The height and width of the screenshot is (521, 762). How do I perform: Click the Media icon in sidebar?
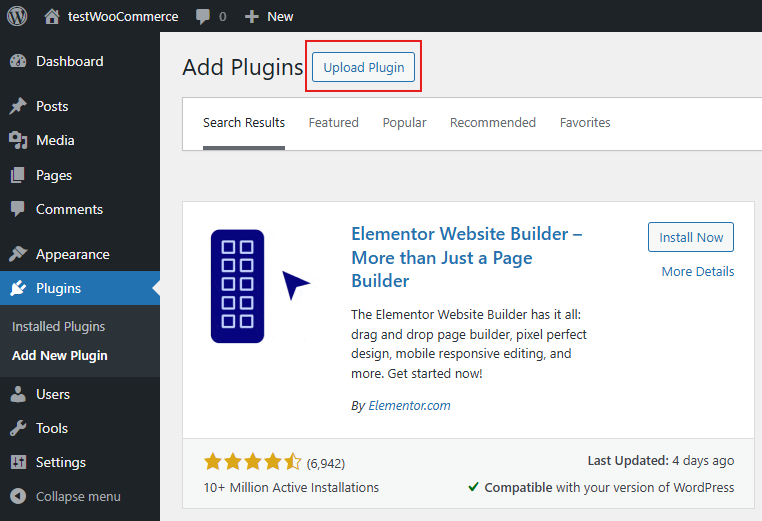click(18, 140)
